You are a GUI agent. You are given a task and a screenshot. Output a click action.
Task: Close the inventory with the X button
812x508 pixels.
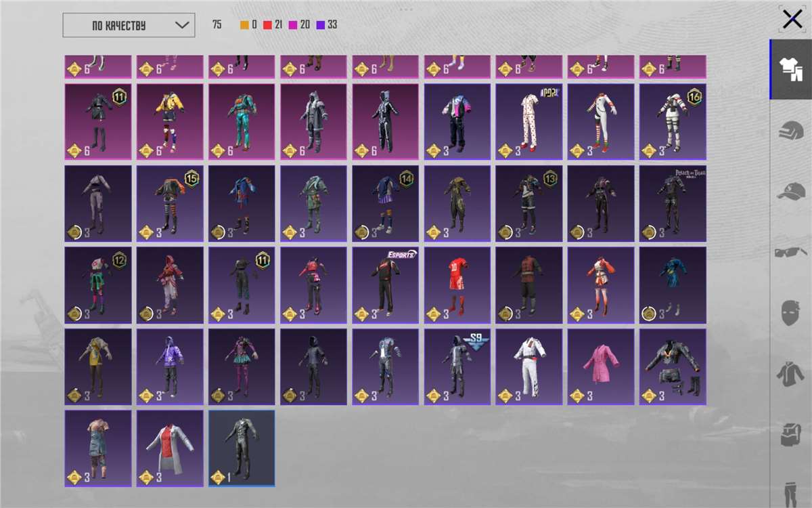point(792,19)
